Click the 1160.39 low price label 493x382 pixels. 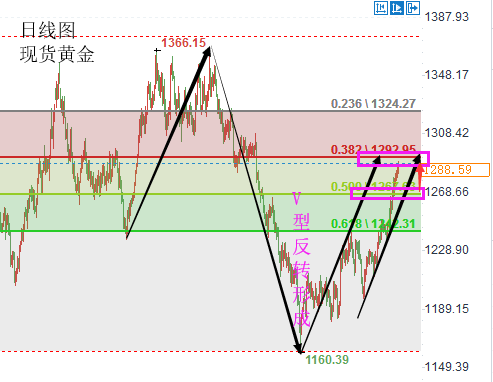pyautogui.click(x=327, y=360)
